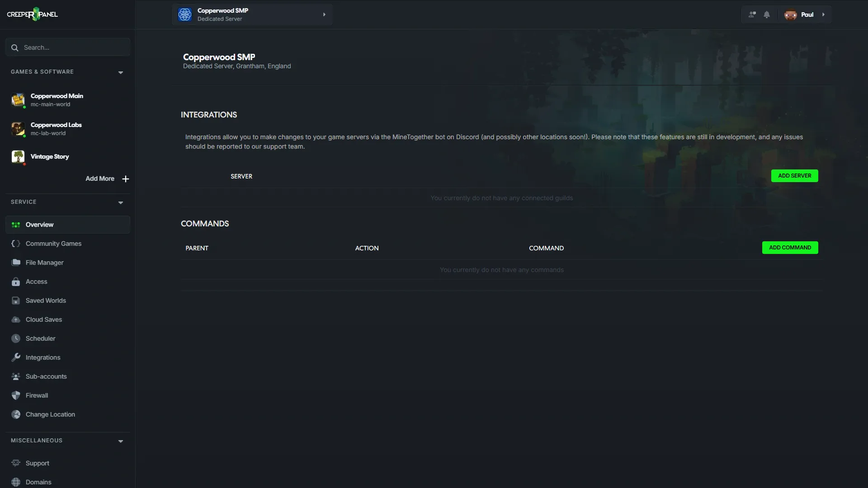Image resolution: width=868 pixels, height=488 pixels.
Task: Click the Saved Worlds disk icon
Action: (x=16, y=300)
